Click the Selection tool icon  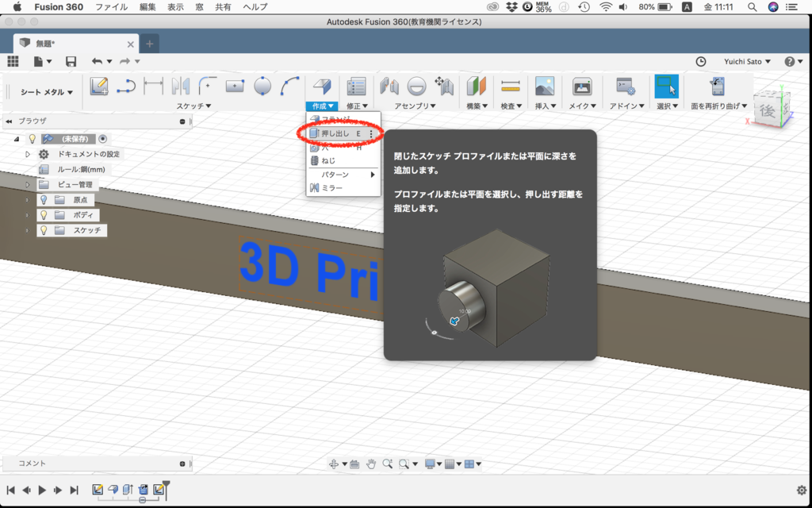pos(666,84)
